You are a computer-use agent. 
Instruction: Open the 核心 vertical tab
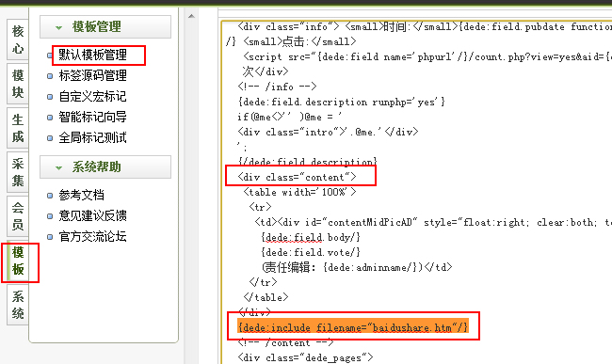[x=18, y=40]
